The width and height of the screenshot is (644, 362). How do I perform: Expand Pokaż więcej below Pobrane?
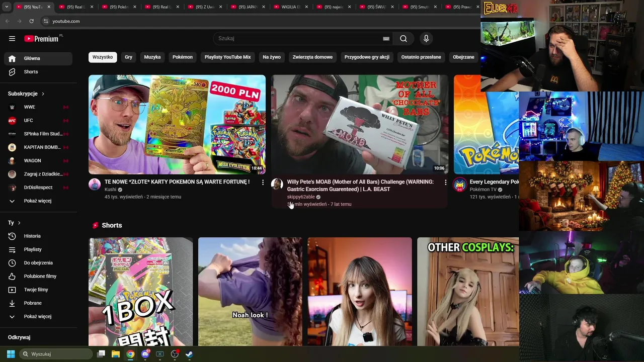coord(38,317)
